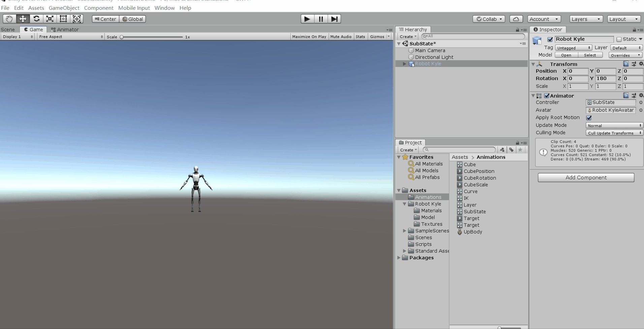This screenshot has height=329, width=644.
Task: Toggle Mute Audio
Action: 341,37
